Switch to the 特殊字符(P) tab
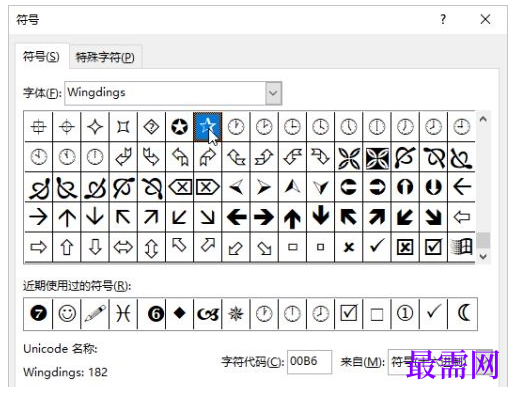The width and height of the screenshot is (518, 396). (105, 57)
